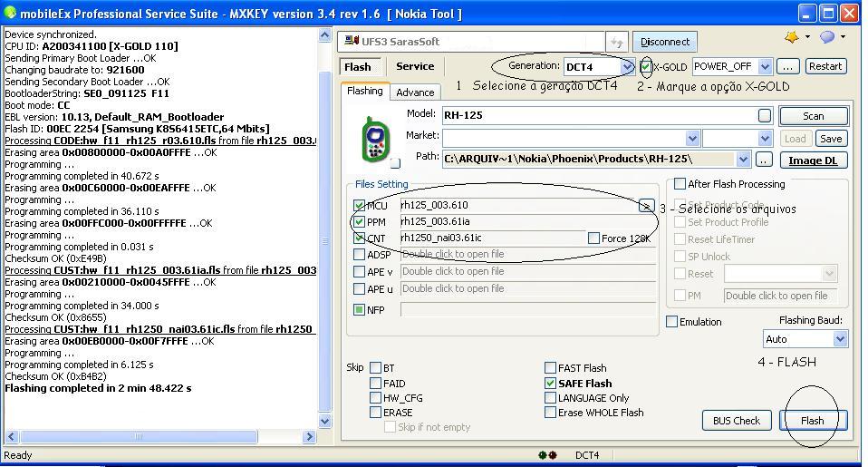Enable Force 128K checkbox

[x=594, y=238]
